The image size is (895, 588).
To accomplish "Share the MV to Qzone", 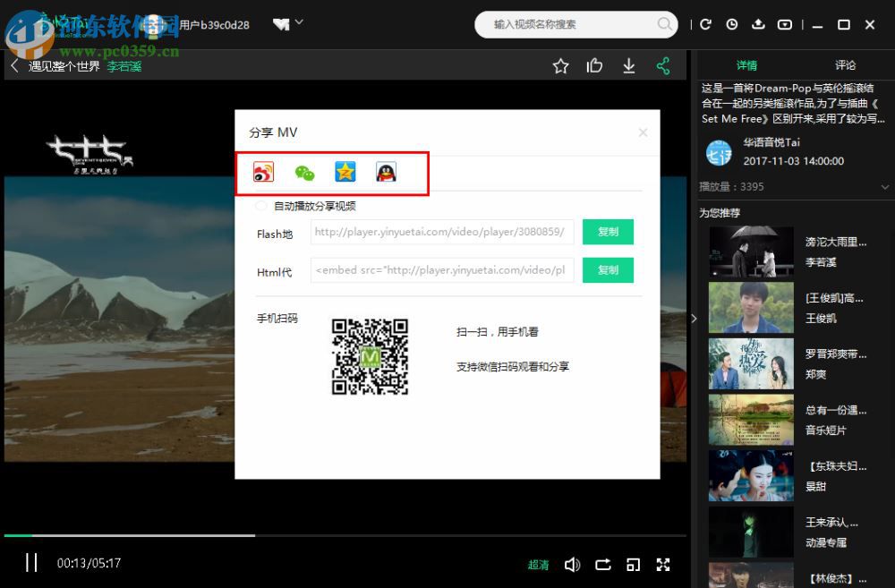I will click(x=345, y=172).
